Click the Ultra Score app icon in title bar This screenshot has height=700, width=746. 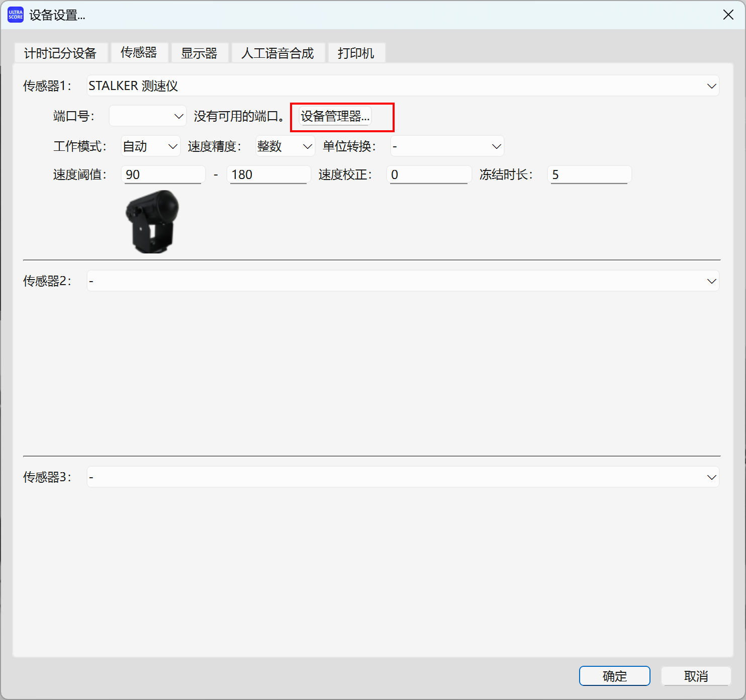[16, 15]
